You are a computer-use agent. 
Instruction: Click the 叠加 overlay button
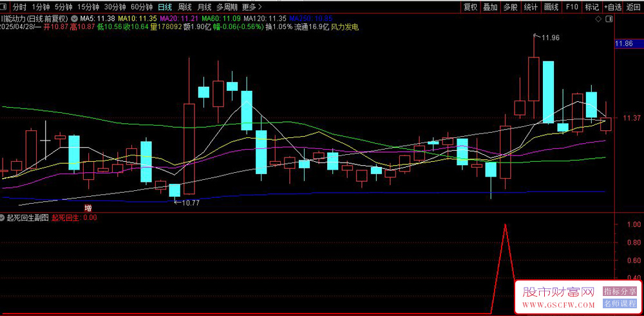[x=491, y=8]
